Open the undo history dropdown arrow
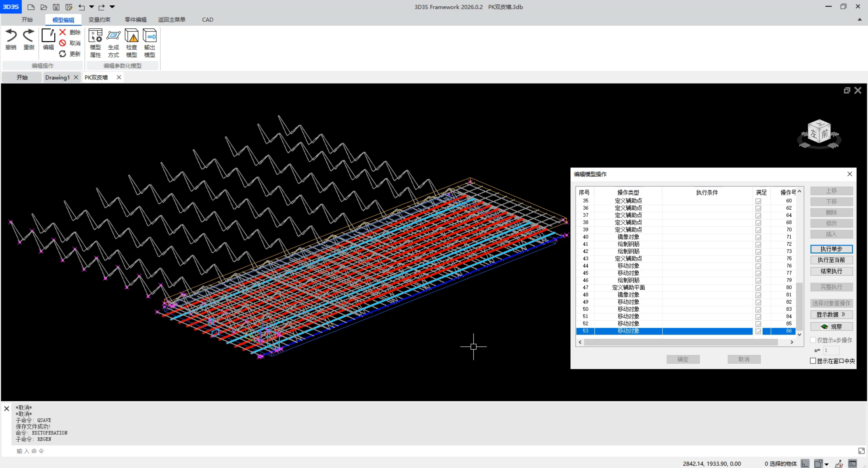Screen dimensions: 868x468 [92, 7]
